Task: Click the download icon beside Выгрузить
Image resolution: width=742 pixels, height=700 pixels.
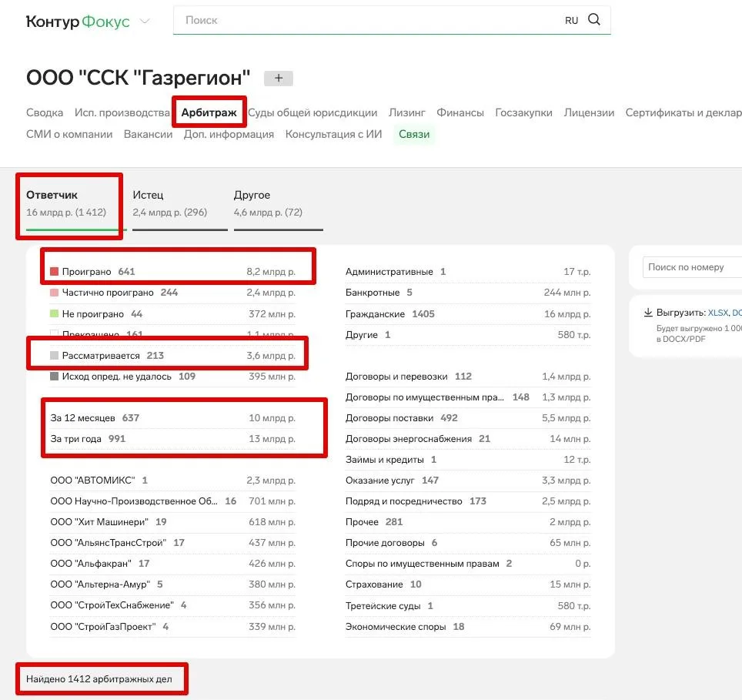Action: pyautogui.click(x=648, y=313)
